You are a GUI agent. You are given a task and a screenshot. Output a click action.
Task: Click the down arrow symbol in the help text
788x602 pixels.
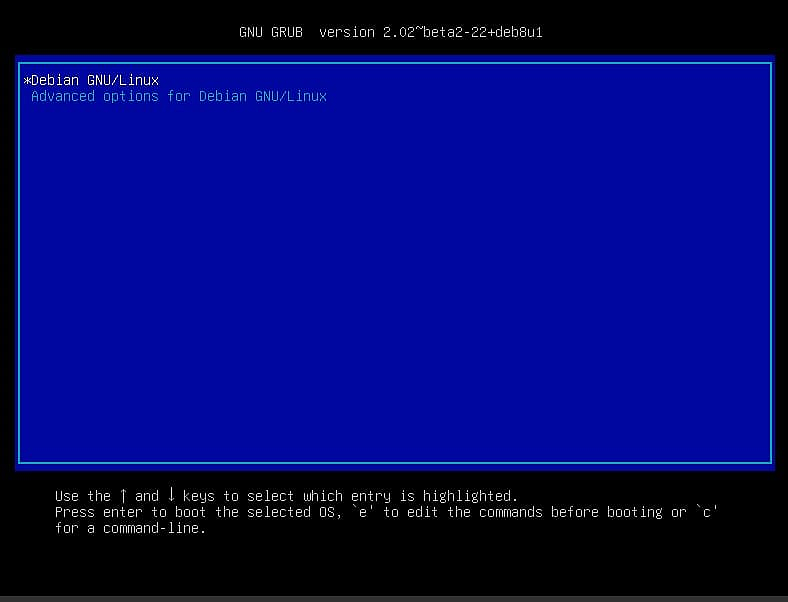tap(171, 496)
